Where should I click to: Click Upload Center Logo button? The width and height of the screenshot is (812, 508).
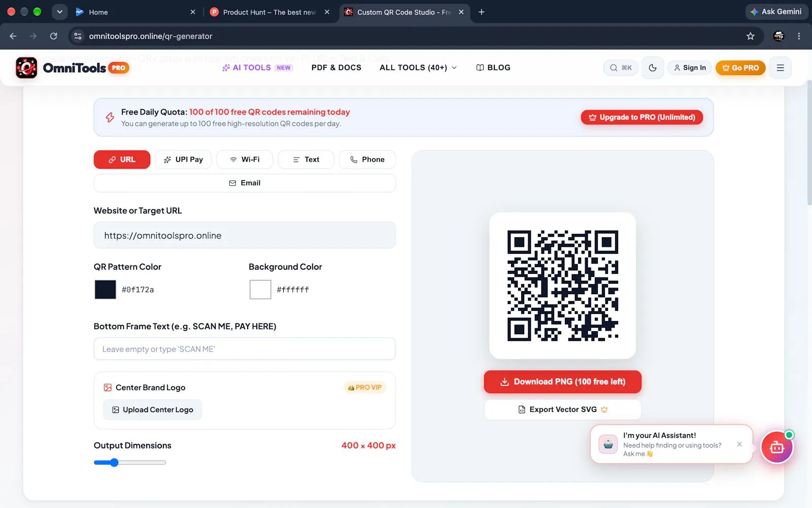pyautogui.click(x=153, y=410)
